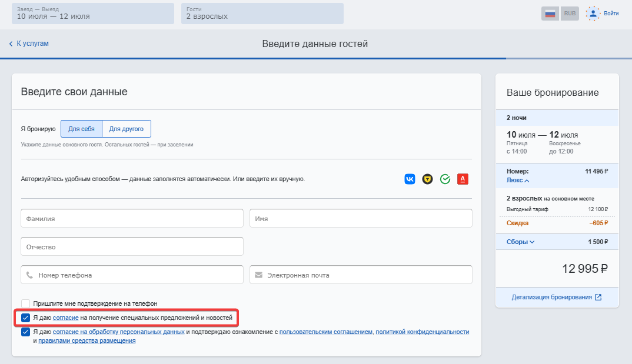Go back using the К услугам arrow
The width and height of the screenshot is (632, 364).
pos(11,44)
